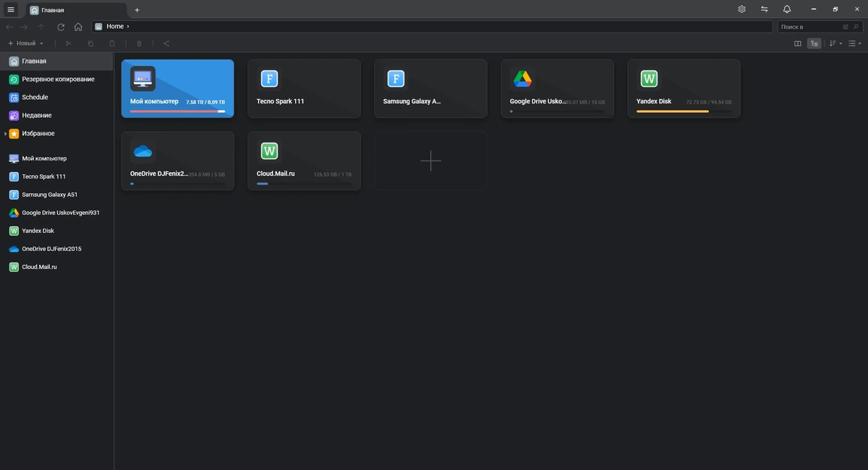Go up one folder level
This screenshot has height=470, width=868.
(41, 27)
